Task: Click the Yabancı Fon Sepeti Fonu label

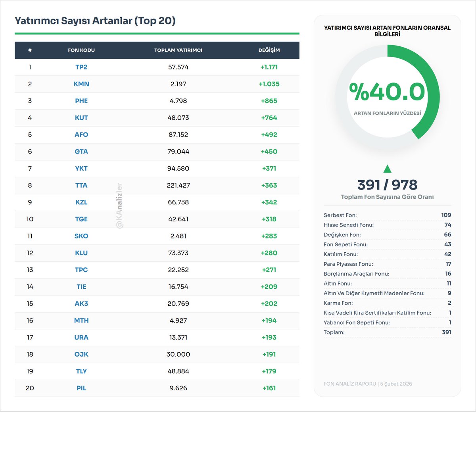Action: point(357,322)
